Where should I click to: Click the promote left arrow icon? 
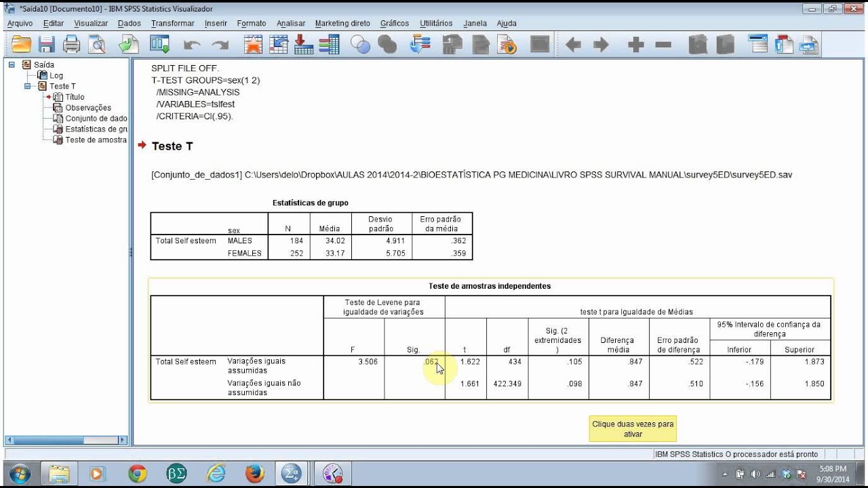[x=574, y=45]
